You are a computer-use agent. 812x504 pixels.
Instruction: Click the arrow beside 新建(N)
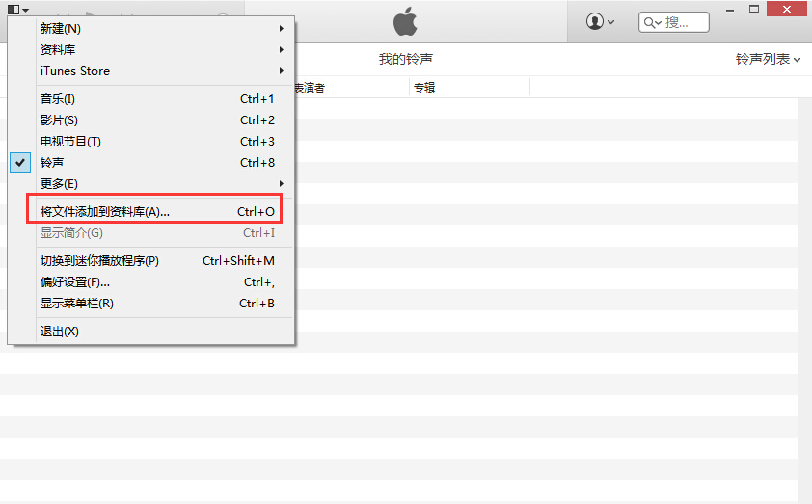282,29
